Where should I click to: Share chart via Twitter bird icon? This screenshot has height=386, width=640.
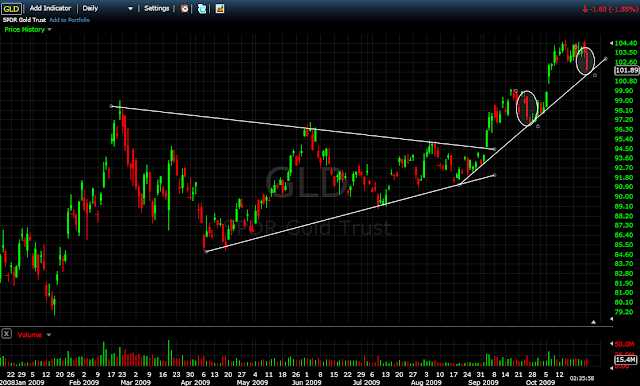pyautogui.click(x=202, y=9)
